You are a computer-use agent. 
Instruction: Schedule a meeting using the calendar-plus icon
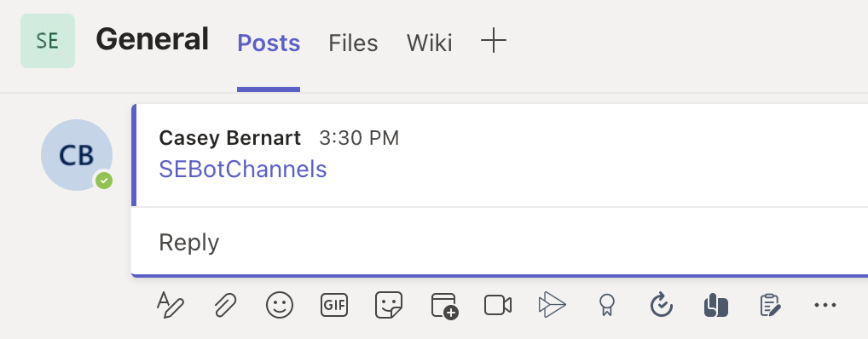tap(444, 305)
